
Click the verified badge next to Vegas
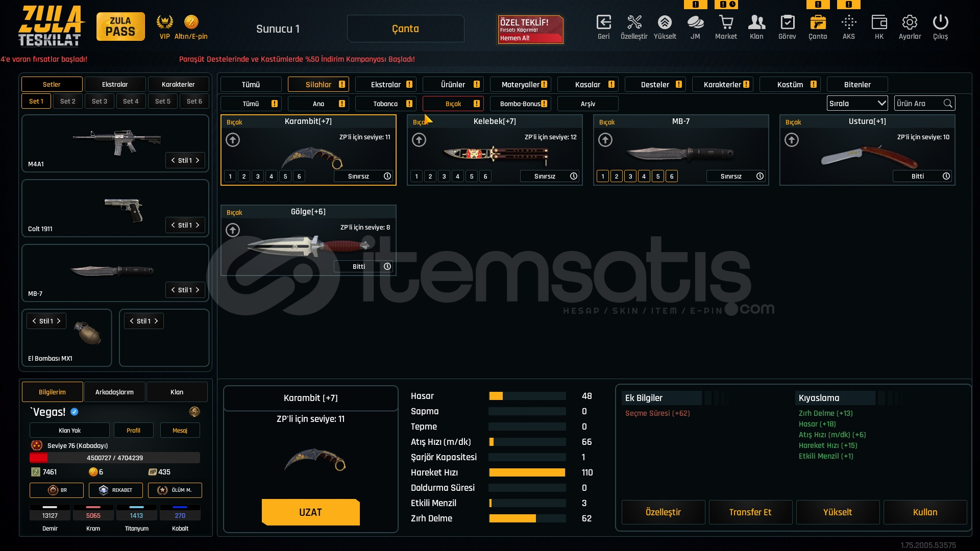[x=75, y=412]
